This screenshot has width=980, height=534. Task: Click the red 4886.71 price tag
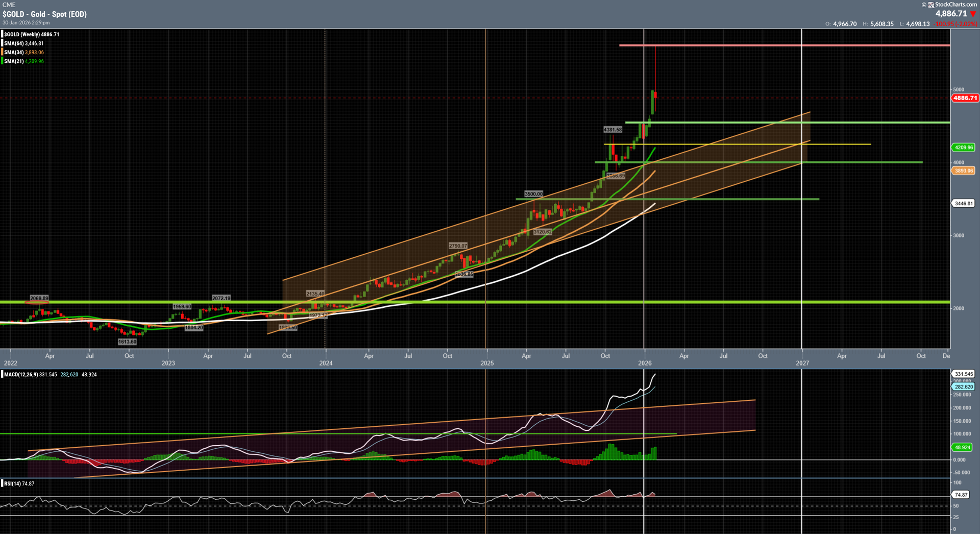965,98
